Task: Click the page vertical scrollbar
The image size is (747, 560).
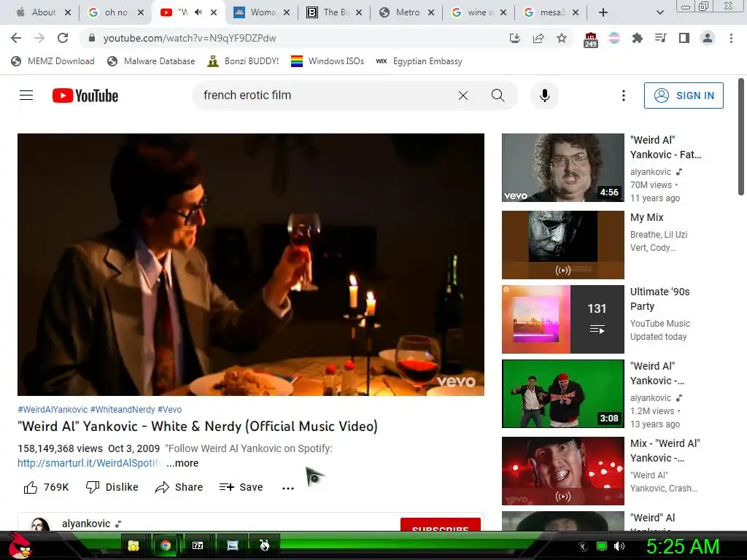Action: [741, 136]
